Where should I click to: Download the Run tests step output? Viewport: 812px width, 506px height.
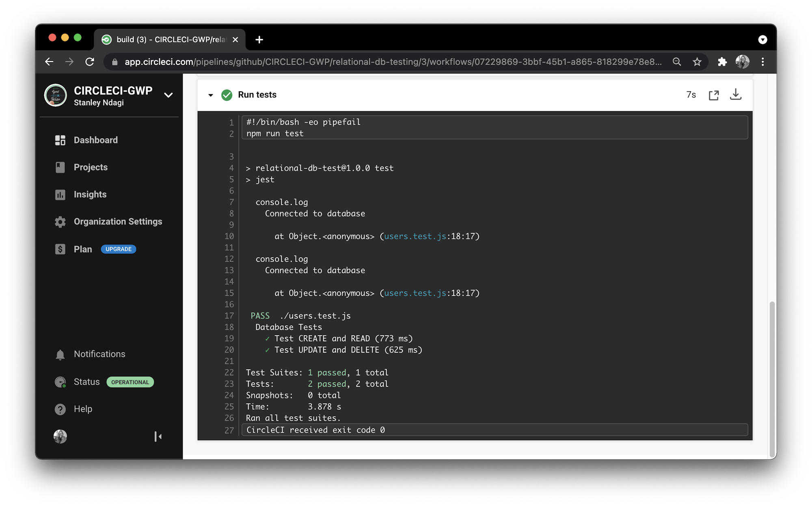[736, 95]
